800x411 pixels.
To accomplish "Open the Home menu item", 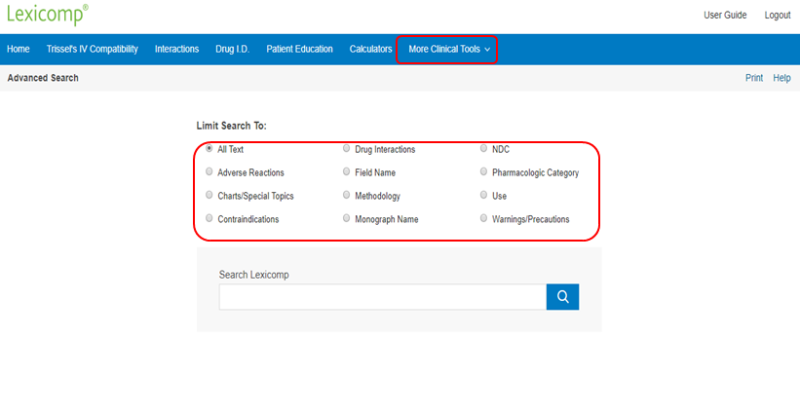I will (x=18, y=49).
